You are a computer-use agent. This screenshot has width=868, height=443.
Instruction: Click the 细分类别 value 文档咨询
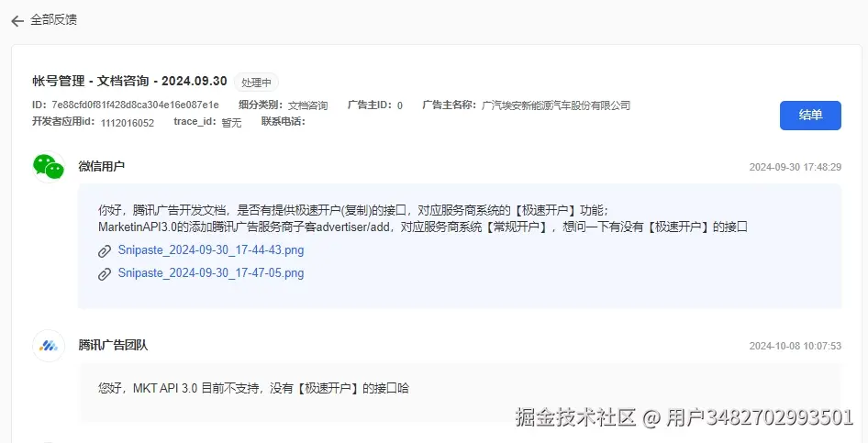pos(307,105)
